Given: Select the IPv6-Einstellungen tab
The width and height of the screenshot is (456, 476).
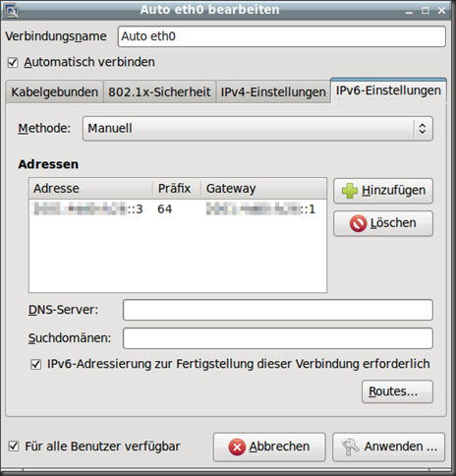Looking at the screenshot, I should [388, 90].
